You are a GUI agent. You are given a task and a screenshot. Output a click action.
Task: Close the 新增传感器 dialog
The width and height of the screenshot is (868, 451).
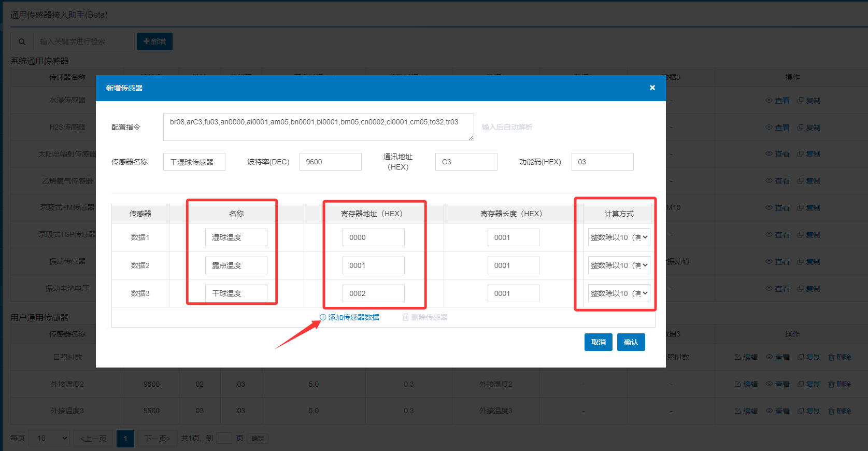(x=652, y=88)
